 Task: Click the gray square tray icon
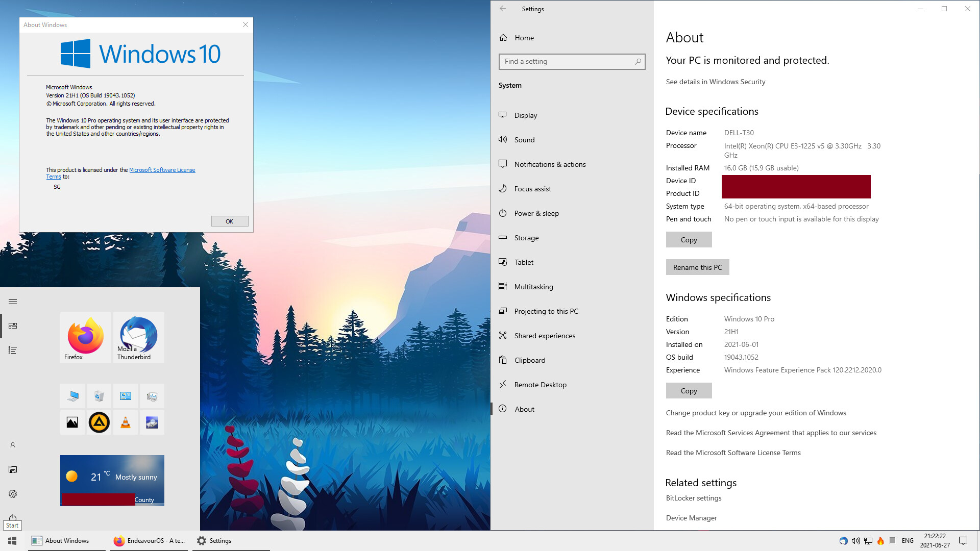click(892, 540)
